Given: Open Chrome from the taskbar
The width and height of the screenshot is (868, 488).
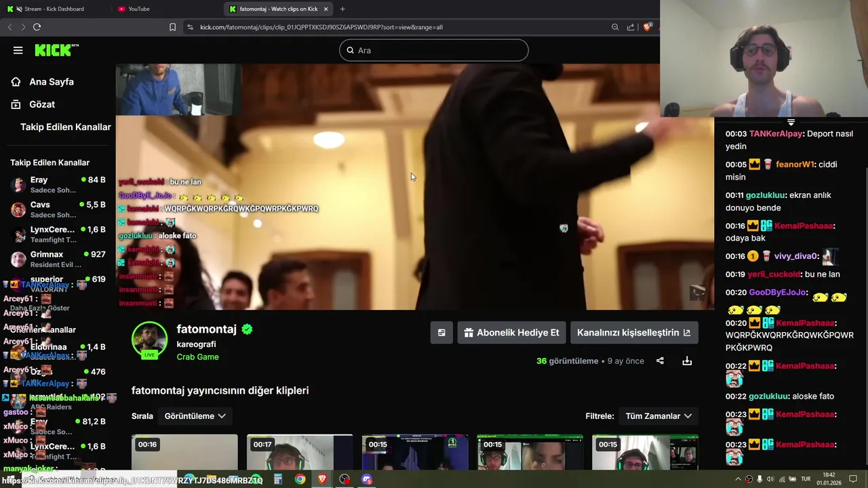Looking at the screenshot, I should click(x=300, y=479).
